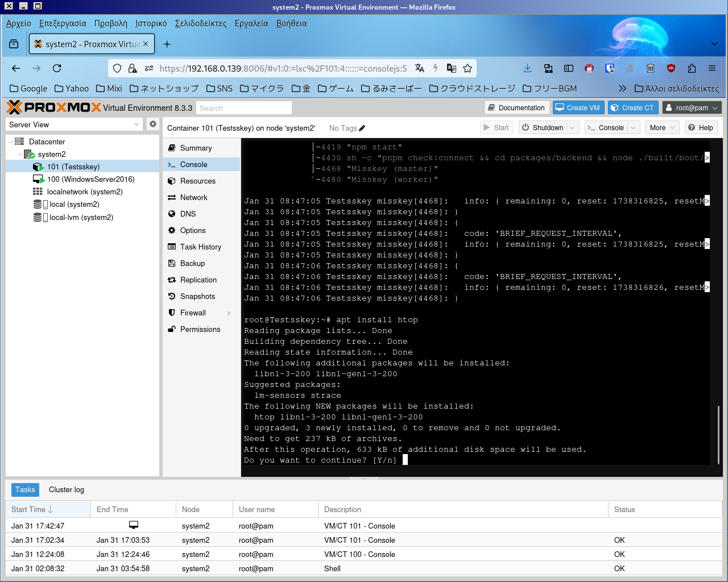
Task: Click the browser URL address bar
Action: [283, 68]
